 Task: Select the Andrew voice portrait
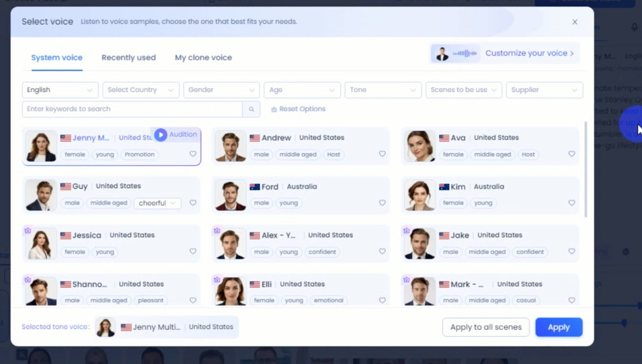click(x=231, y=146)
